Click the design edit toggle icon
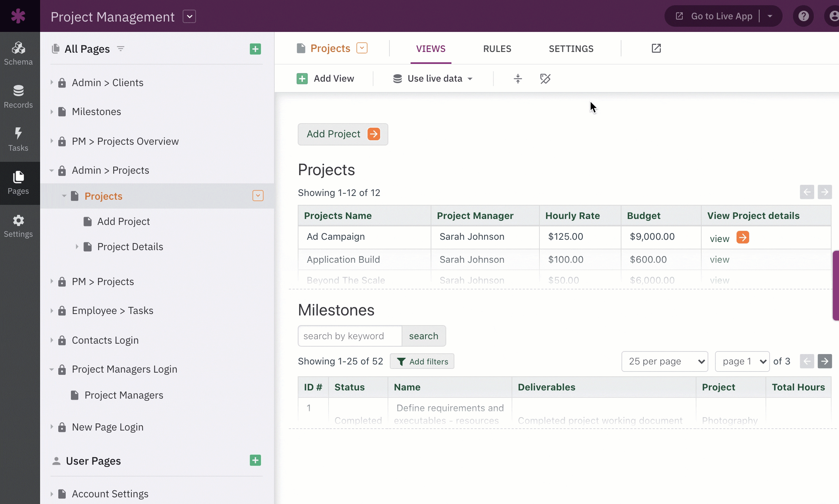Image resolution: width=839 pixels, height=504 pixels. click(545, 78)
